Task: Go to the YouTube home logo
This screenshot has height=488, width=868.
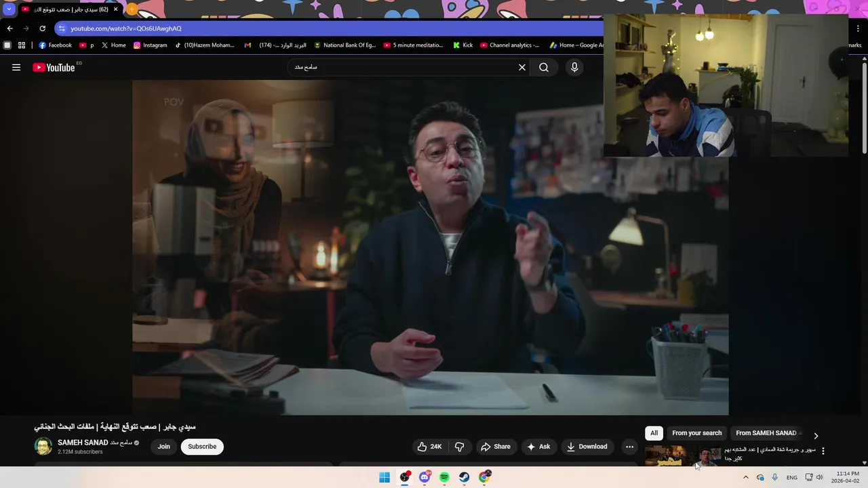Action: pos(54,67)
